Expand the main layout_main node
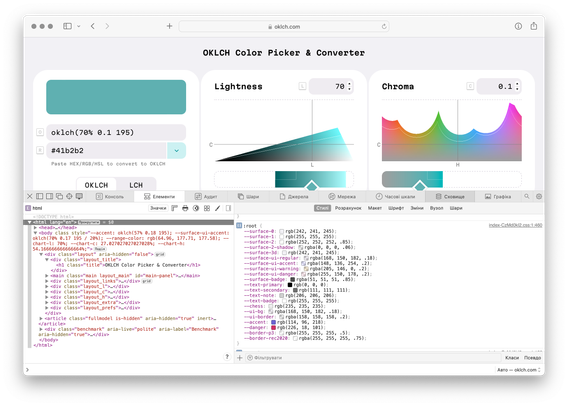 point(46,276)
